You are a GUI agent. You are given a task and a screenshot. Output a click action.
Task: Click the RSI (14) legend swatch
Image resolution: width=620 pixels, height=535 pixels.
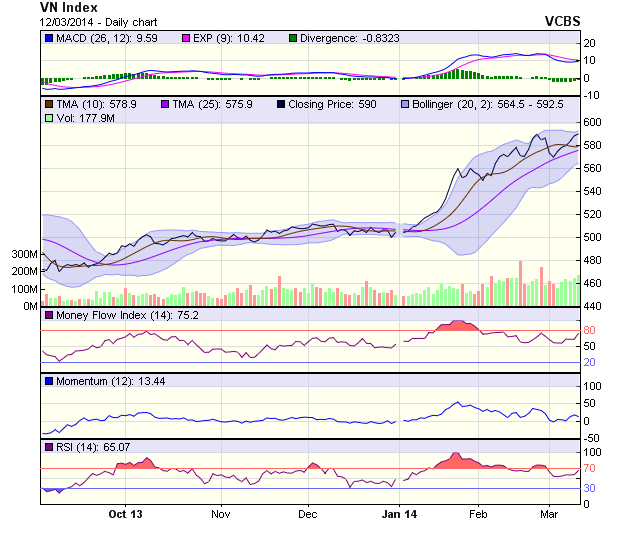click(x=49, y=447)
